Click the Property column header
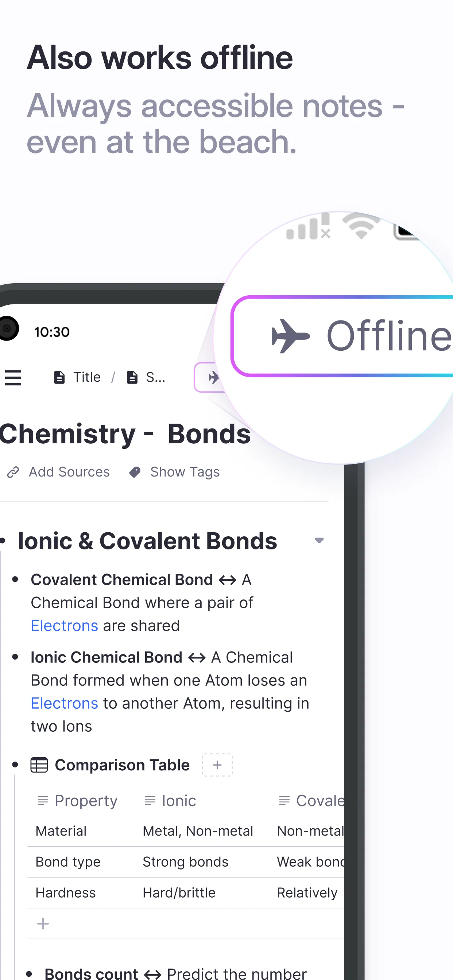The image size is (453, 980). [x=86, y=801]
